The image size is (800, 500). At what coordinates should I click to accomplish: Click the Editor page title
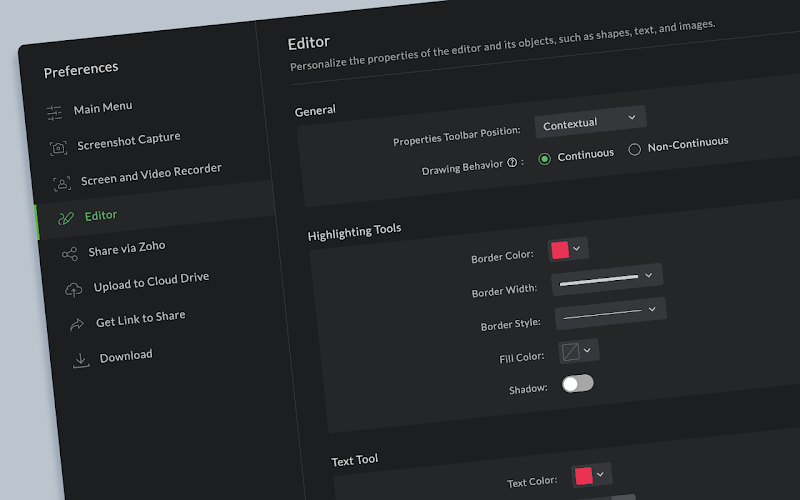coord(309,43)
